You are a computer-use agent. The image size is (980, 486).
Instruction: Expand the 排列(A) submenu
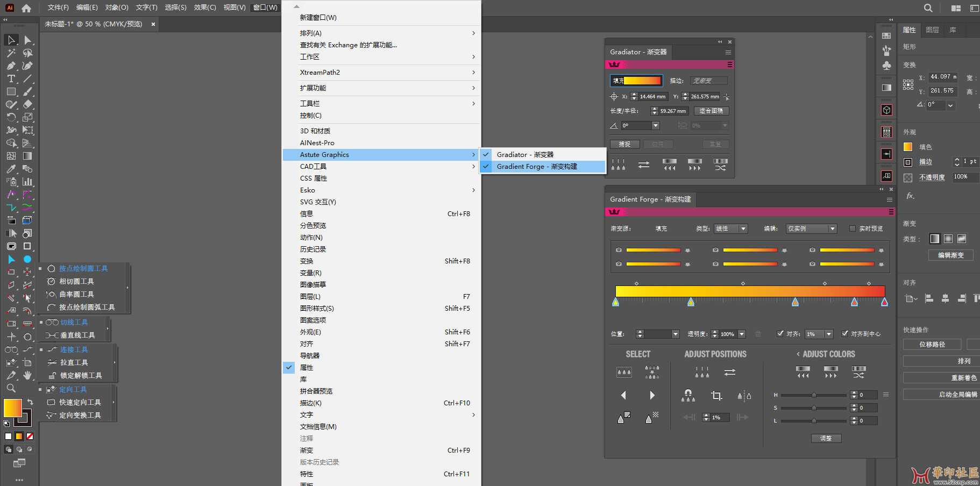(x=381, y=33)
